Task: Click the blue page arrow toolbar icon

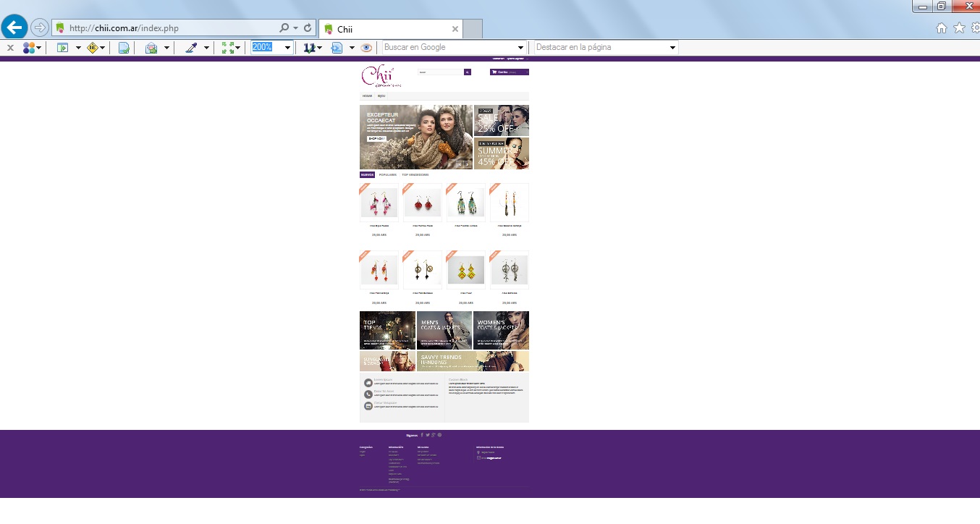Action: [x=337, y=48]
